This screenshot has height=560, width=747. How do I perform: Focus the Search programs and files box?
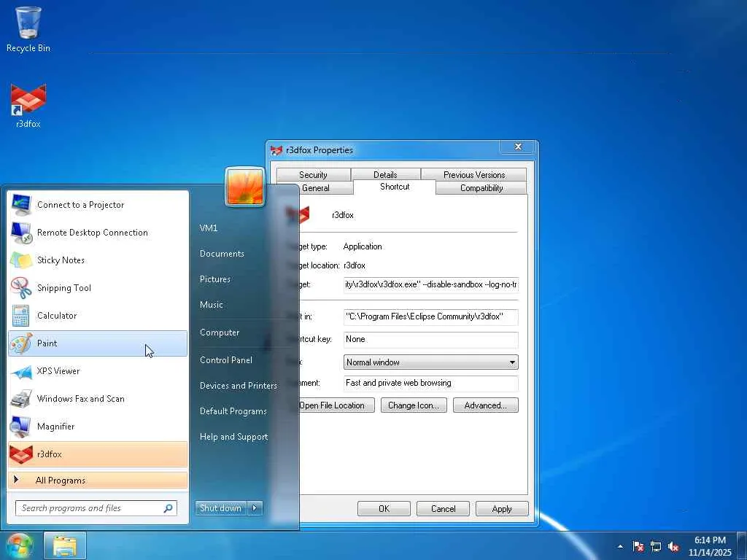tap(96, 508)
